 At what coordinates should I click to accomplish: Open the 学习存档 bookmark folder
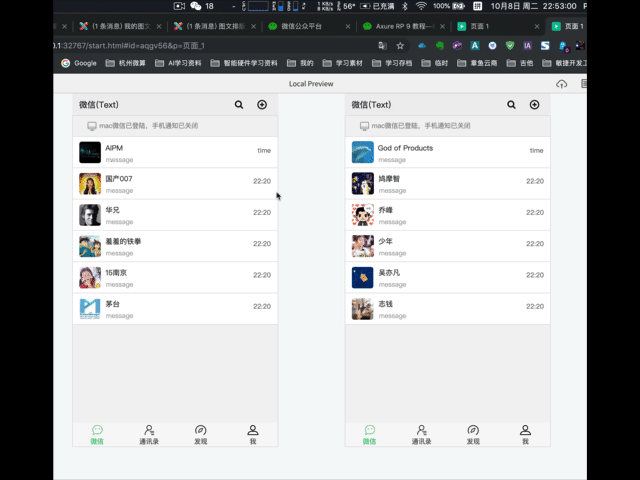tap(392, 63)
